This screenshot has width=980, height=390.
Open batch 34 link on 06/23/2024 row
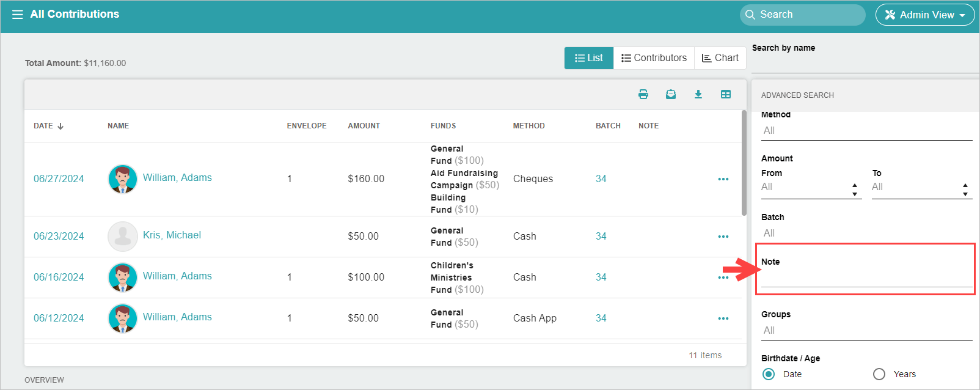click(x=601, y=237)
